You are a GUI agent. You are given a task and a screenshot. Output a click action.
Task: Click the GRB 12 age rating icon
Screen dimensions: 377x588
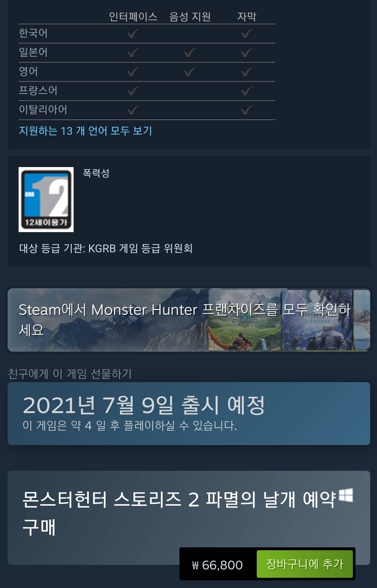46,200
